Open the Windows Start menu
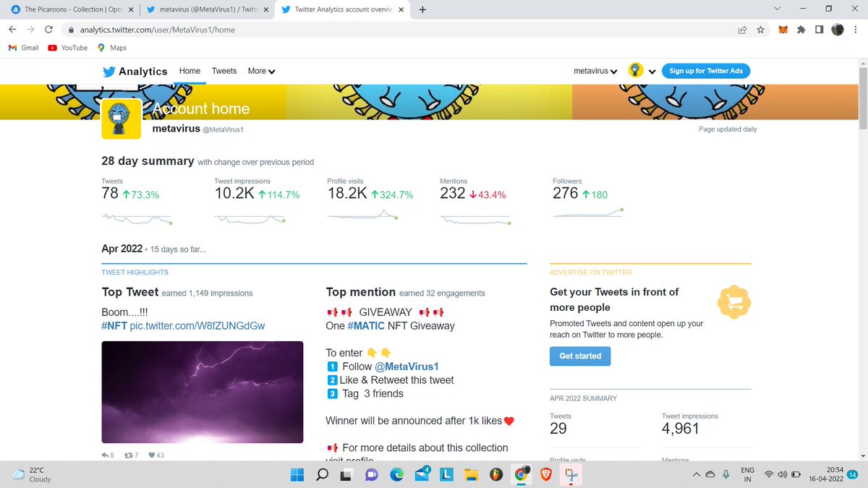This screenshot has width=868, height=488. tap(297, 475)
